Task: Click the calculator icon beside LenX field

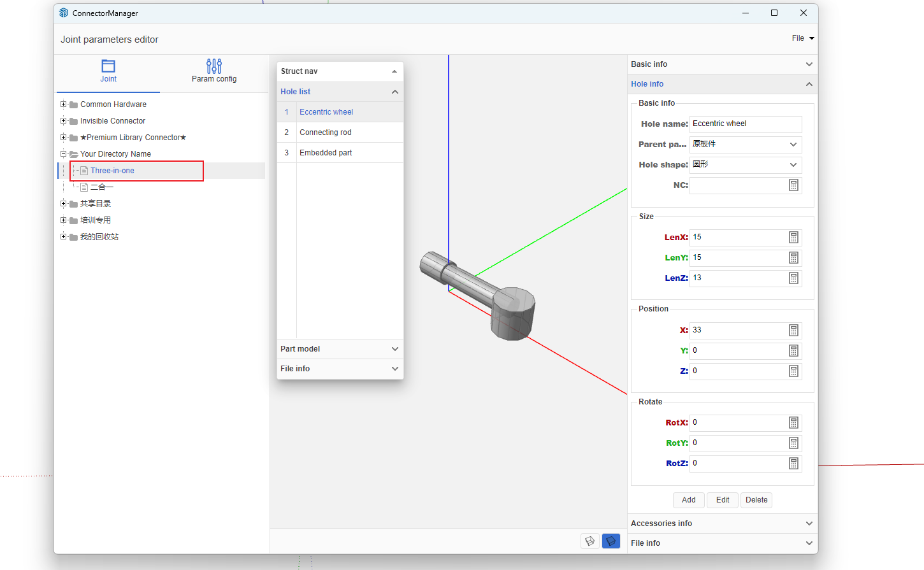Action: 793,238
